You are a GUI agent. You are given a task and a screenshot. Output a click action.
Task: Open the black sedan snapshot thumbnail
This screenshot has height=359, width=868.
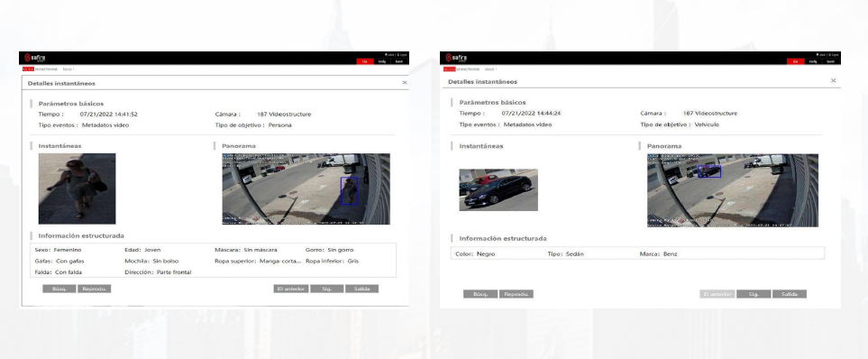click(x=498, y=190)
